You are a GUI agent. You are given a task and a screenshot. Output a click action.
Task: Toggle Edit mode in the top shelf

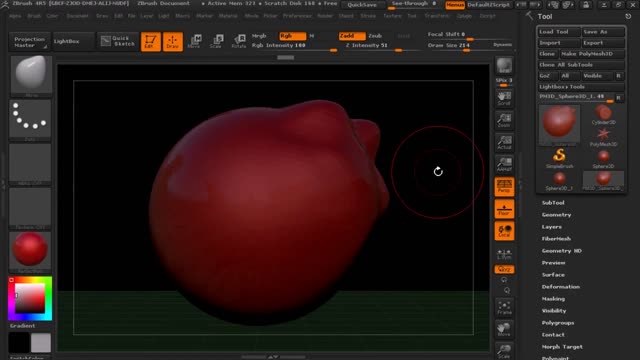click(x=151, y=42)
